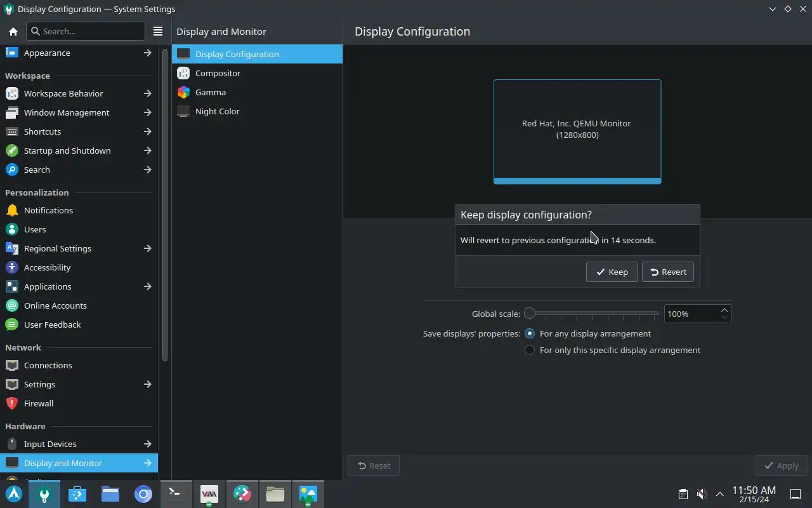Screen dimensions: 812x508
Task: Open Display Configuration module
Action: click(x=257, y=54)
